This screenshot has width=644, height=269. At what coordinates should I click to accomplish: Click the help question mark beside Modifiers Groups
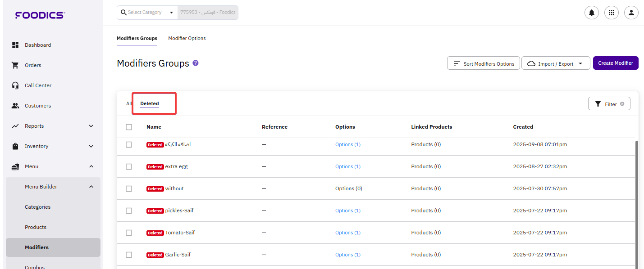[196, 63]
